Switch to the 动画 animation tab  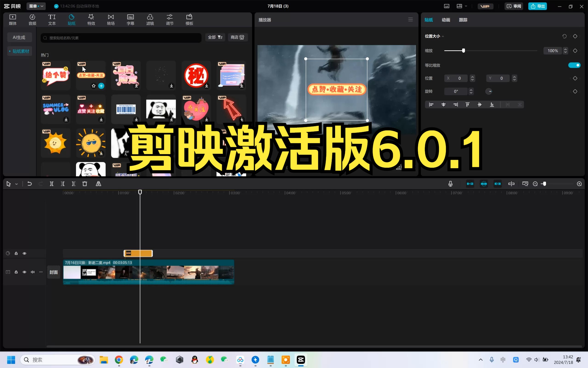point(446,20)
